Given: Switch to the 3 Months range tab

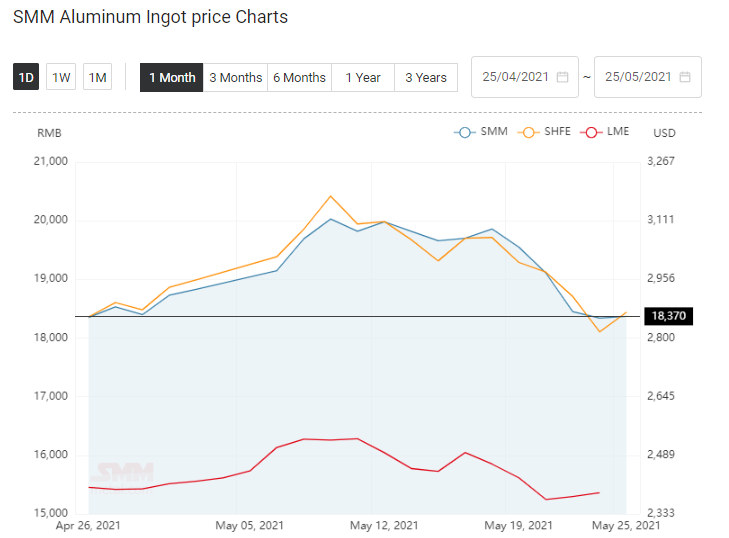Looking at the screenshot, I should click(x=235, y=78).
